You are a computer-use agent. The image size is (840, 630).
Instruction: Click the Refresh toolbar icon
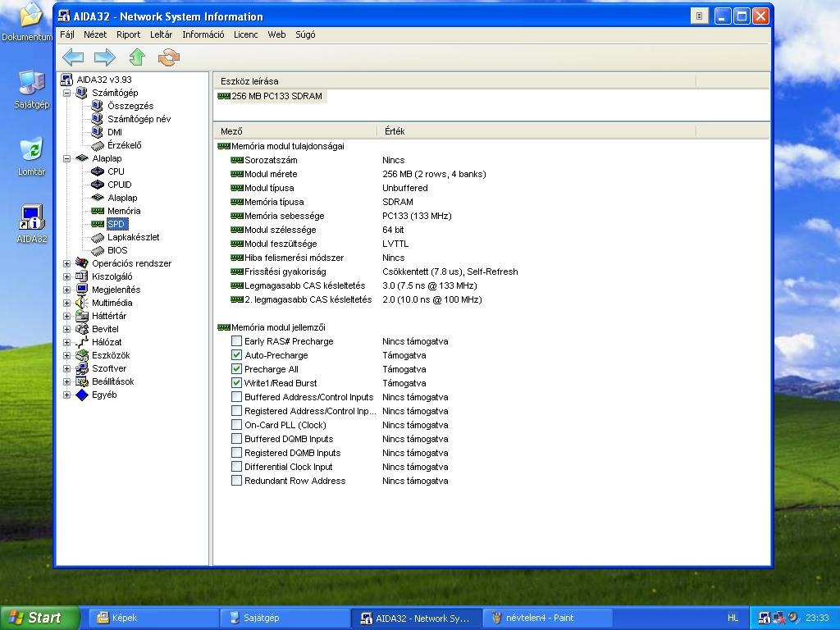click(x=169, y=57)
